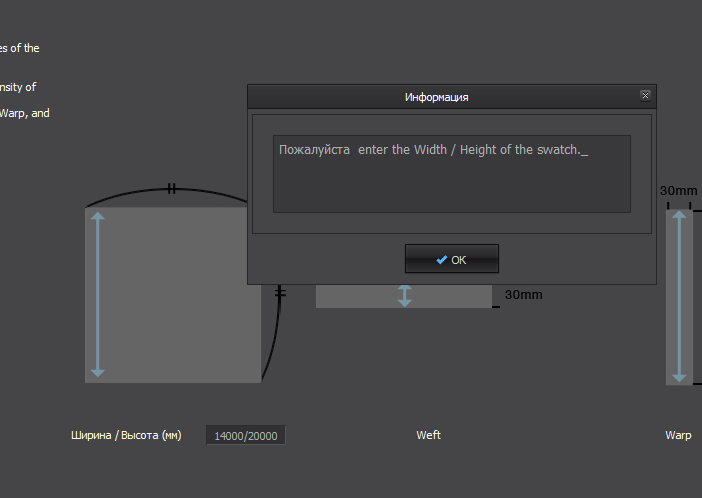This screenshot has width=702, height=498.
Task: Click the Warp label
Action: point(678,435)
